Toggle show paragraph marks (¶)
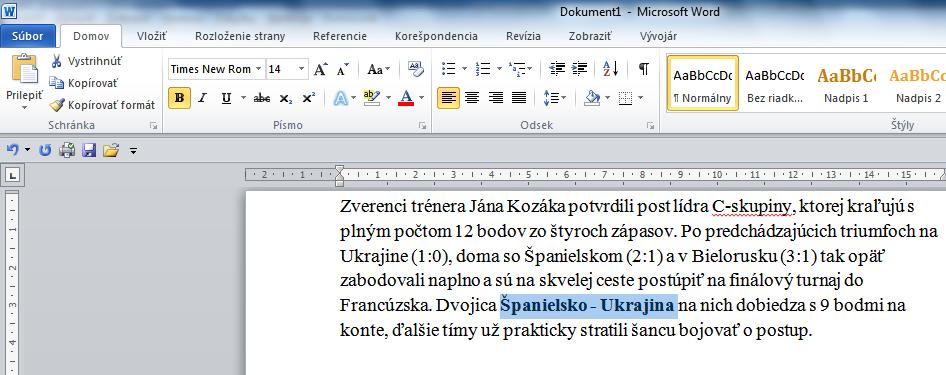The height and width of the screenshot is (375, 946). click(x=644, y=69)
